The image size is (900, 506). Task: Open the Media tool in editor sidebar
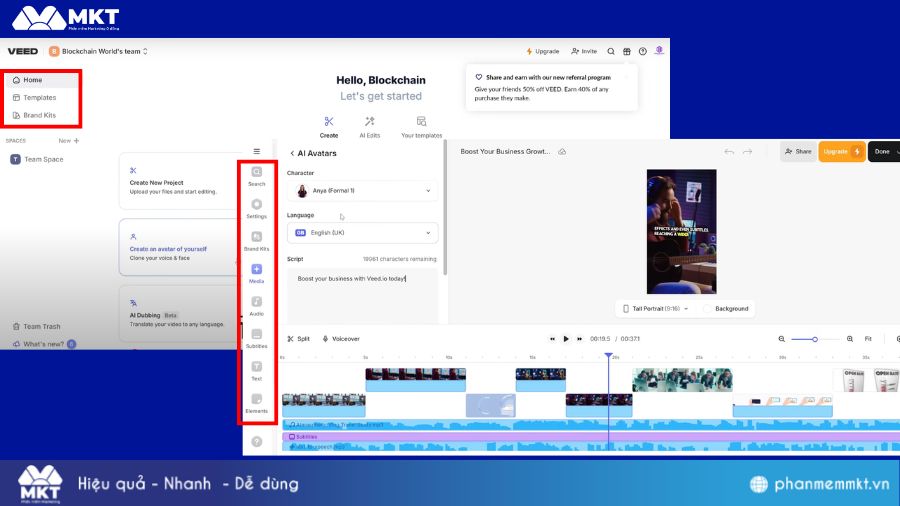(x=257, y=274)
